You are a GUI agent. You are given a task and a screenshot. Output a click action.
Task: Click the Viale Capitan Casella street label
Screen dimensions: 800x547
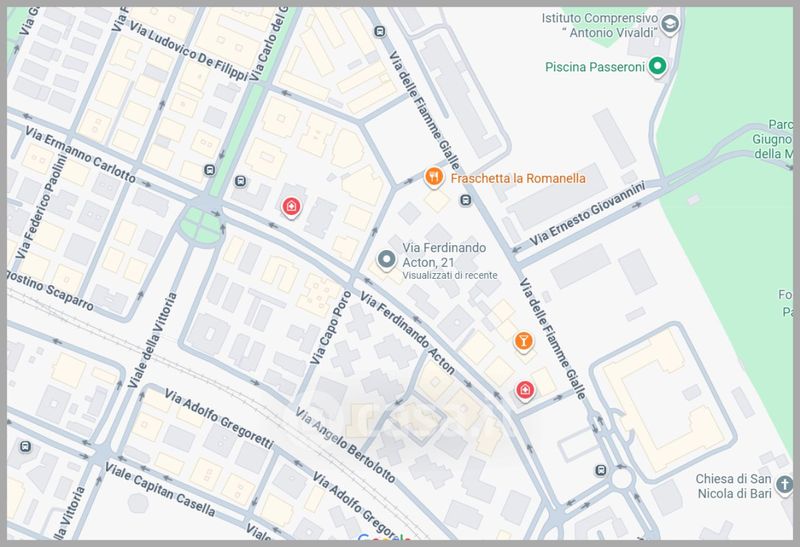tap(160, 491)
